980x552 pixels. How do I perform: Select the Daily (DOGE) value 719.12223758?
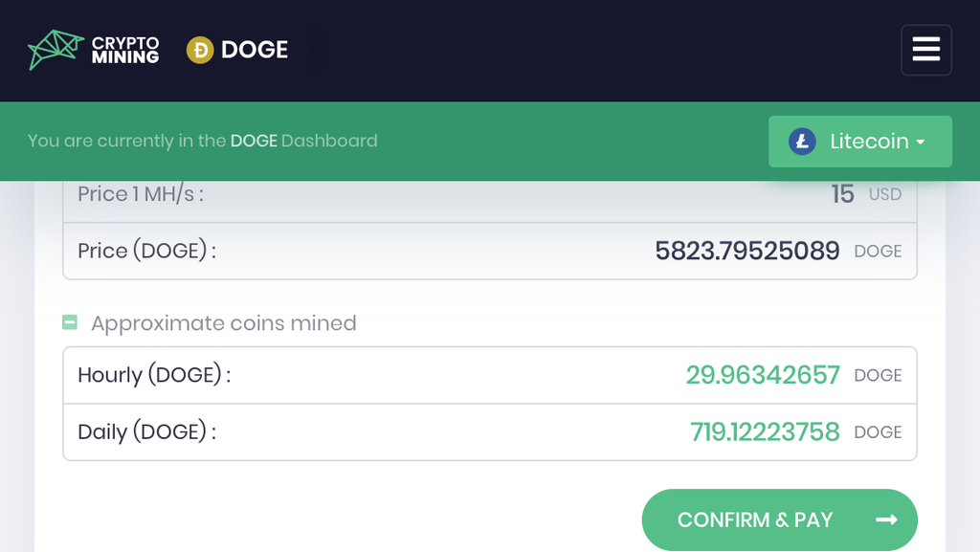click(765, 432)
